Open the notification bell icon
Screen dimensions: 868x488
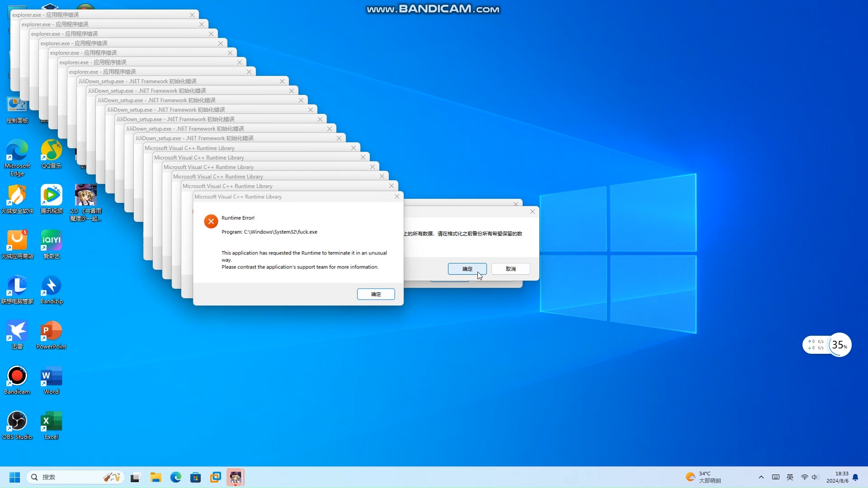[x=855, y=477]
